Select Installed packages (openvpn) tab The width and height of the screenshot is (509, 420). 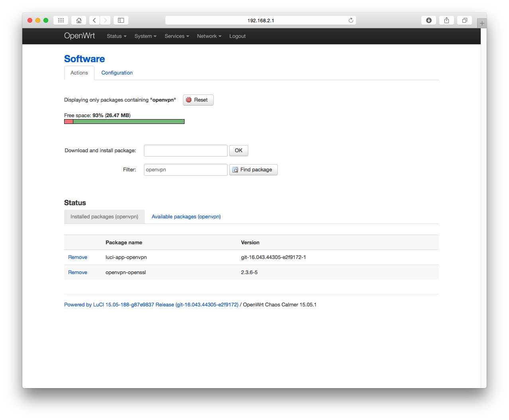pyautogui.click(x=104, y=217)
